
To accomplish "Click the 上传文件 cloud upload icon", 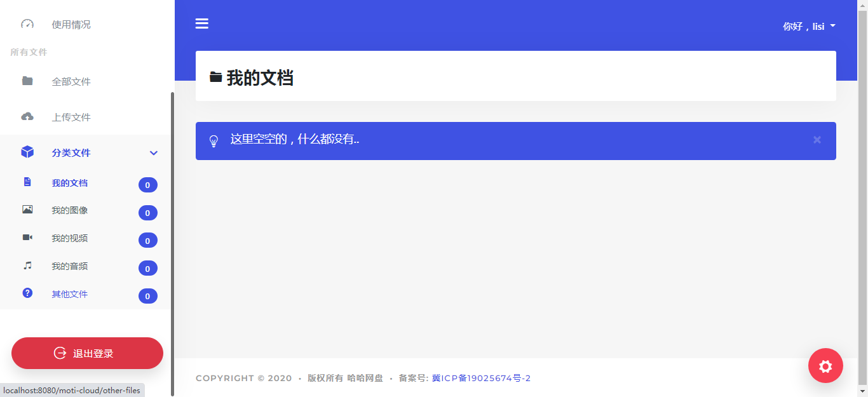I will tap(27, 116).
